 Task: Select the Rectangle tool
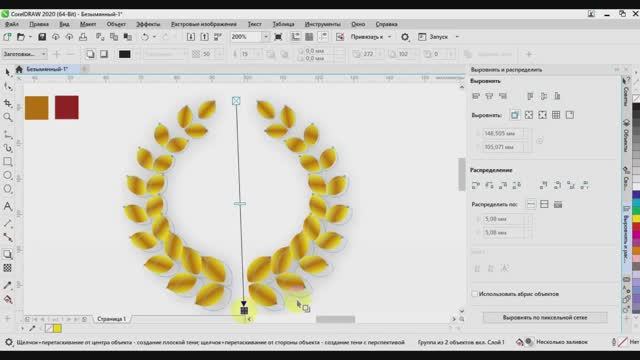click(x=7, y=162)
